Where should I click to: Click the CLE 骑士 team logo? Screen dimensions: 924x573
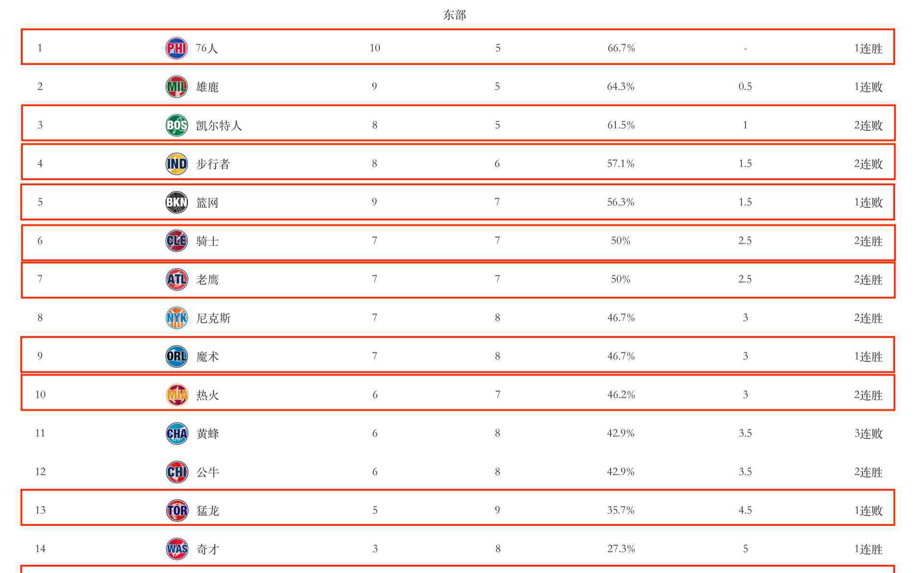176,241
